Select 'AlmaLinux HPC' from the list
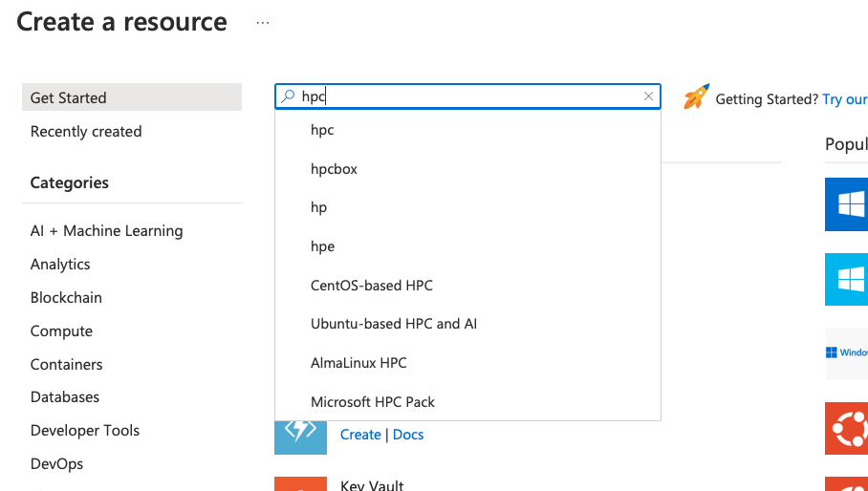This screenshot has height=491, width=868. click(x=358, y=363)
